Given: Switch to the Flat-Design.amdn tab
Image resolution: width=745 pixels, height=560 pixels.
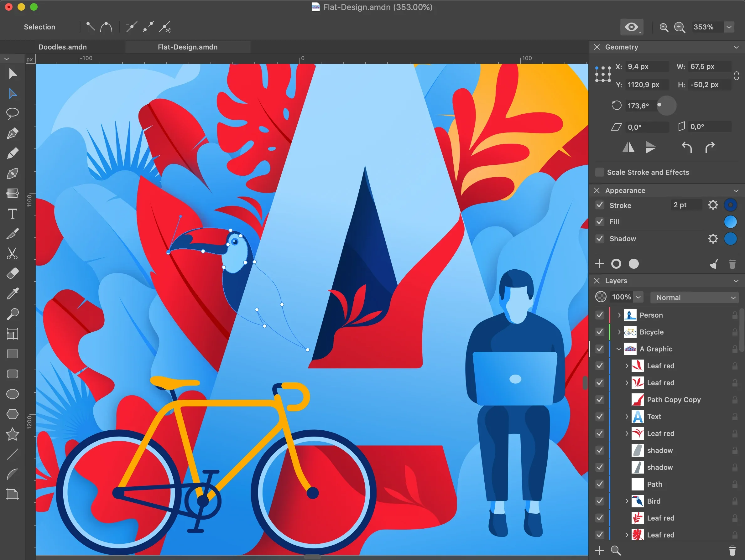Looking at the screenshot, I should point(188,47).
